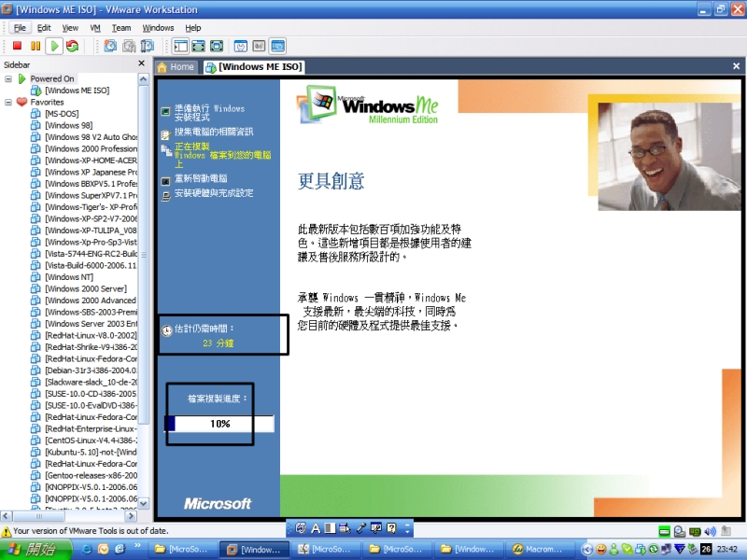Toggle the sidebar visibility toolbar button
This screenshot has width=747, height=560.
click(180, 46)
